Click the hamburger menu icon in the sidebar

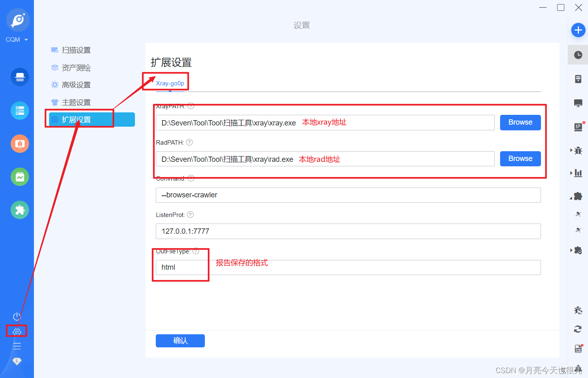point(17,346)
